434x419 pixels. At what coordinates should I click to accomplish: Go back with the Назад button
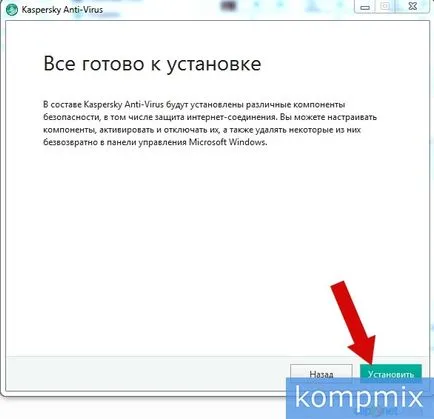pyautogui.click(x=321, y=373)
